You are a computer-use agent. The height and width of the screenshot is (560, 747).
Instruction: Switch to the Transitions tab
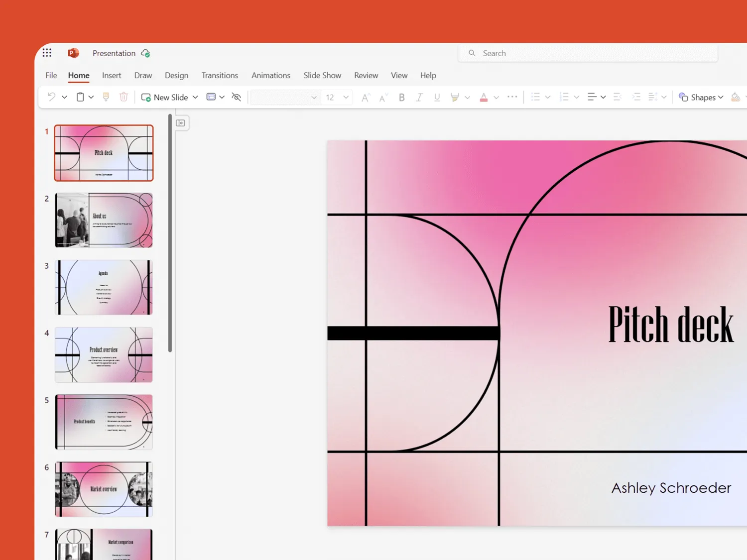point(220,75)
